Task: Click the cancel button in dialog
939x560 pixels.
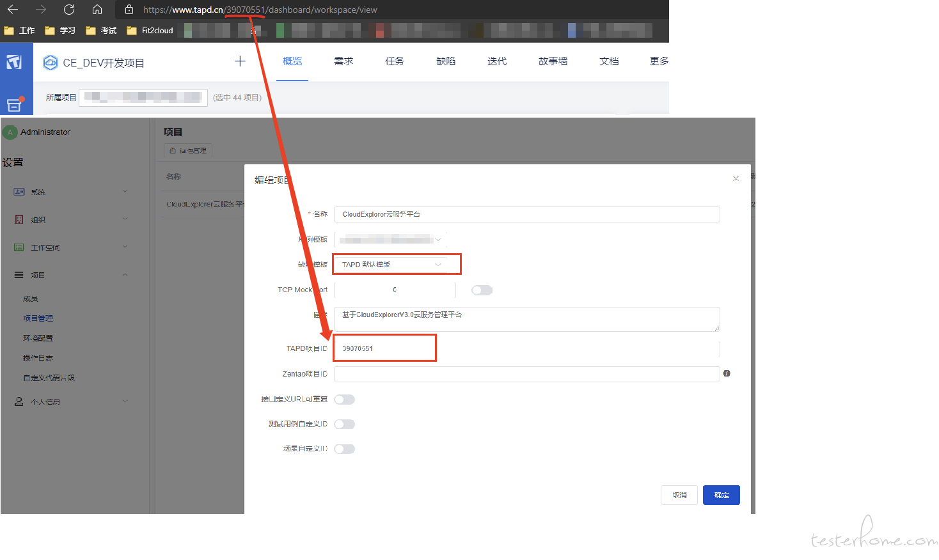Action: (x=679, y=495)
